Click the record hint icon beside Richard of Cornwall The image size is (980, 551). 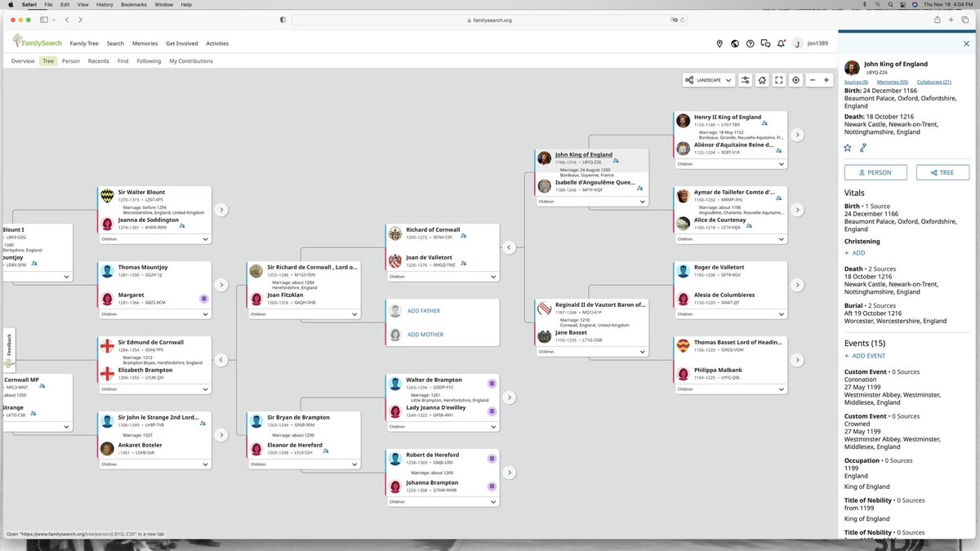point(463,237)
